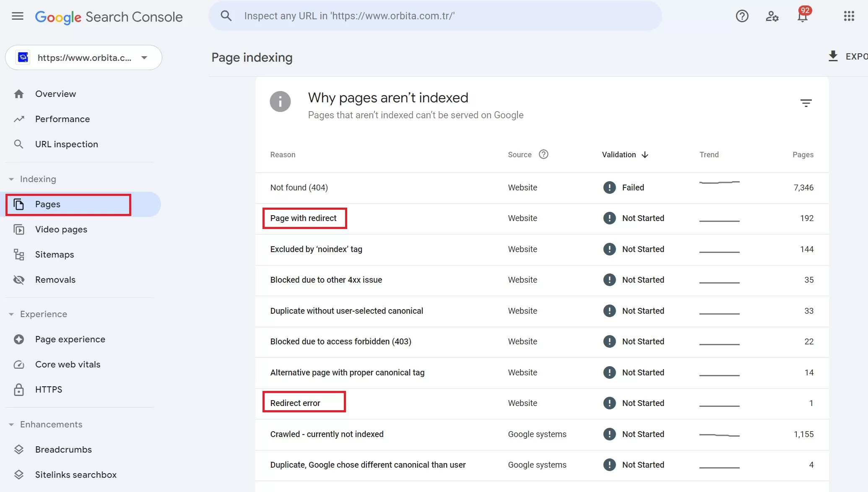Open the Breadcrumbs menu item
Image resolution: width=868 pixels, height=492 pixels.
[81, 450]
